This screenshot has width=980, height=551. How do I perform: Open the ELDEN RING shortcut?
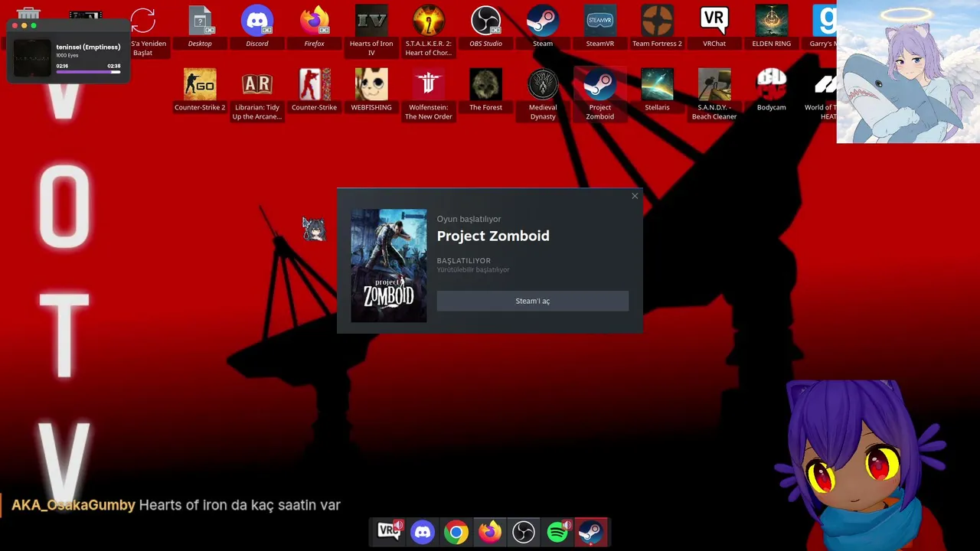771,27
